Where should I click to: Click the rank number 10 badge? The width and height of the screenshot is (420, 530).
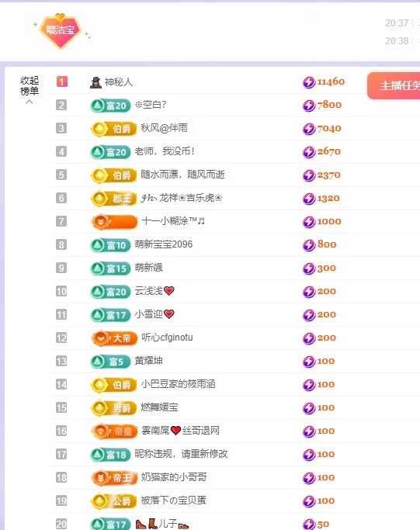pos(61,291)
